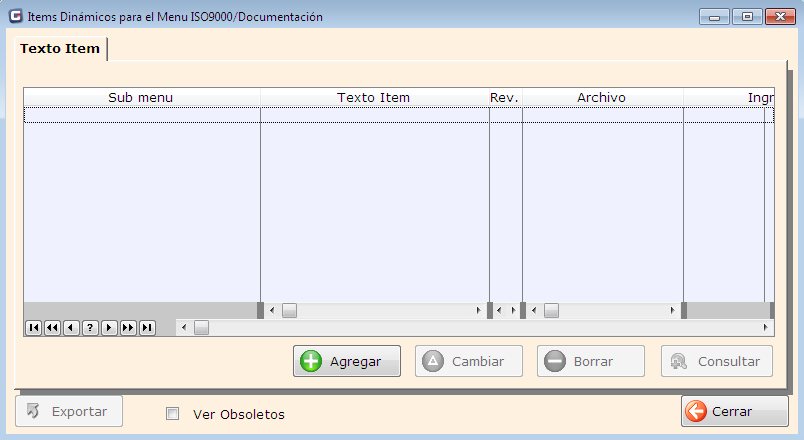Click the Archivo column header
The width and height of the screenshot is (804, 440).
[601, 97]
